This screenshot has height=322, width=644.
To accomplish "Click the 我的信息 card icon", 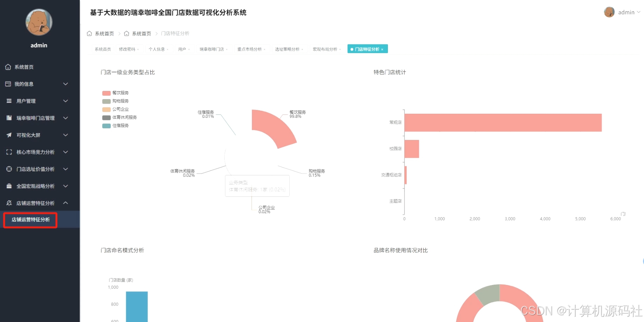I will 8,84.
